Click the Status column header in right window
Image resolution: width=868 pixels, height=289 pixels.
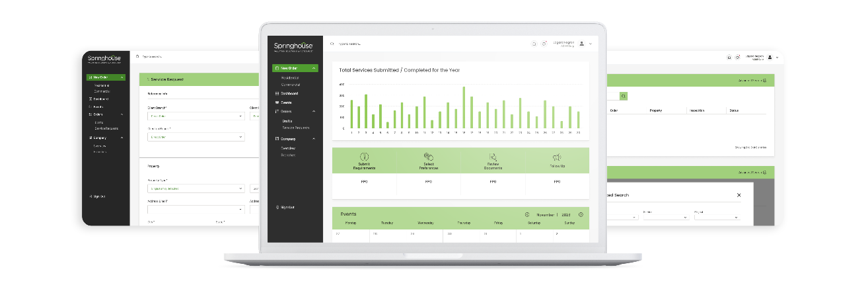tap(734, 110)
